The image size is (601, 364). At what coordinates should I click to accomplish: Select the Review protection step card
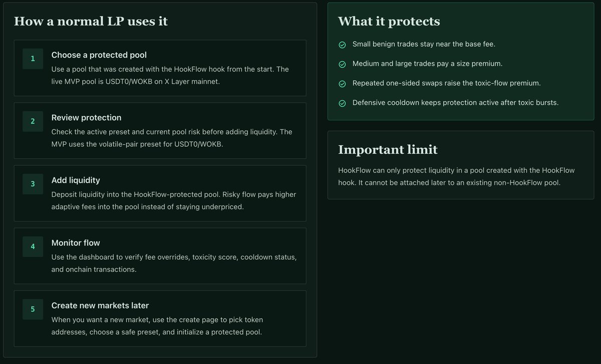pos(160,131)
